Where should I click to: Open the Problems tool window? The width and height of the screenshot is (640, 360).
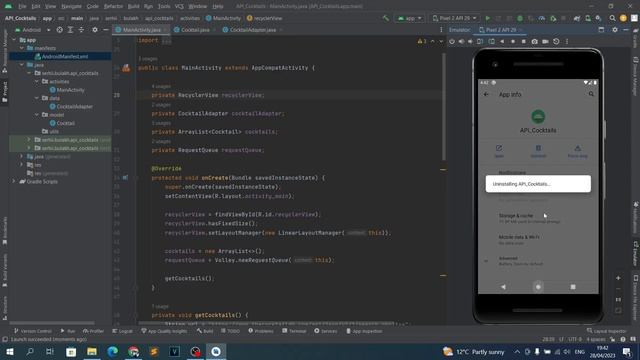pyautogui.click(x=261, y=331)
